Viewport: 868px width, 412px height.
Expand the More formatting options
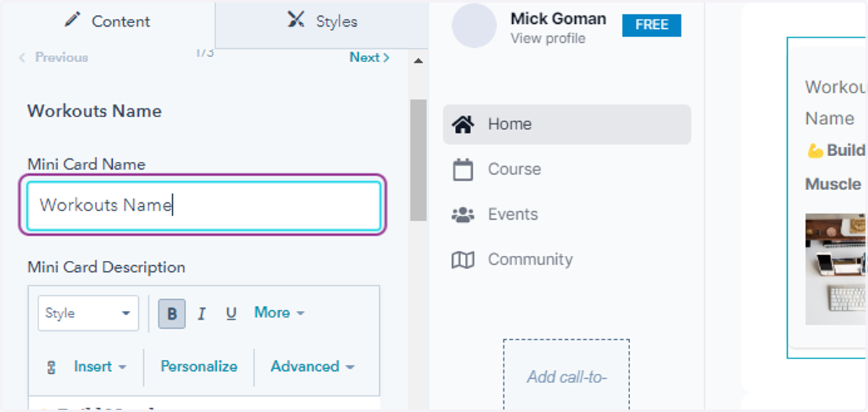pyautogui.click(x=279, y=313)
